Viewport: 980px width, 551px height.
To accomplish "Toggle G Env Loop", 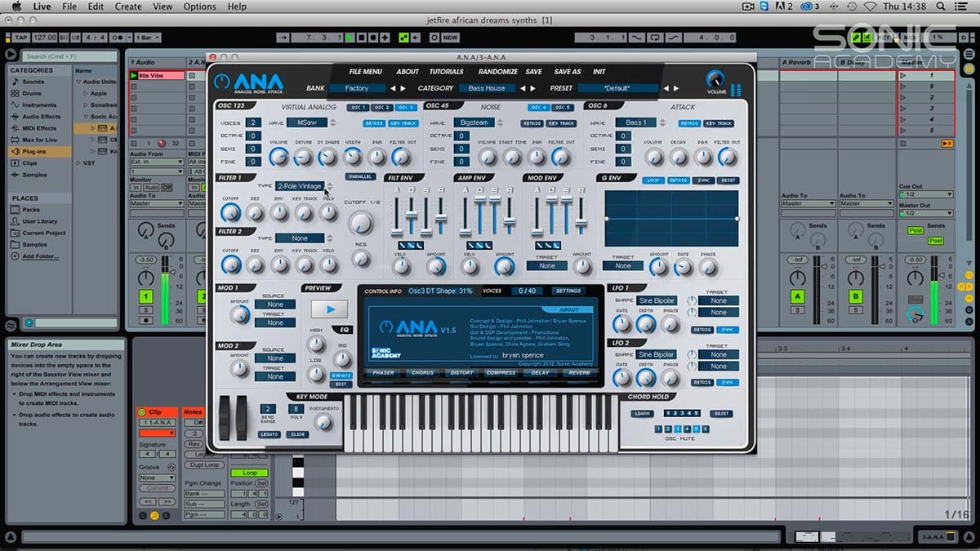I will point(653,180).
